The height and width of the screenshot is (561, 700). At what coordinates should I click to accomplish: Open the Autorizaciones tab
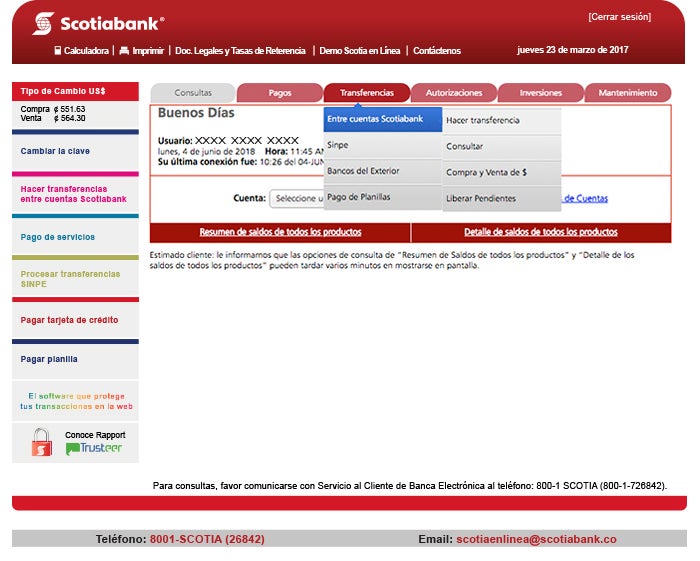pyautogui.click(x=454, y=93)
